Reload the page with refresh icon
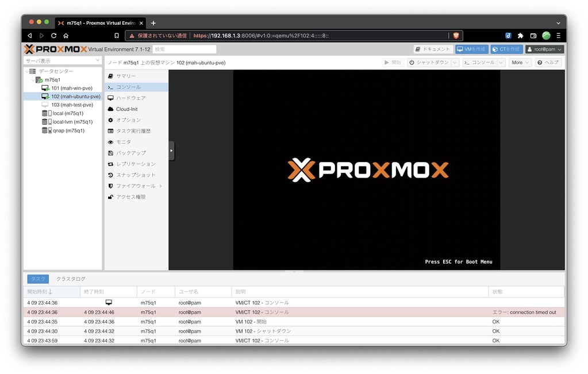 tap(53, 36)
